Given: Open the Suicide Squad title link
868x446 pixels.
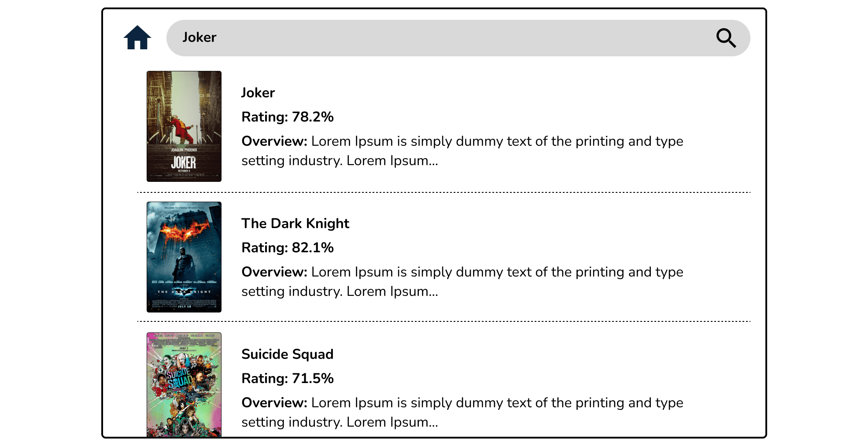Looking at the screenshot, I should 287,354.
